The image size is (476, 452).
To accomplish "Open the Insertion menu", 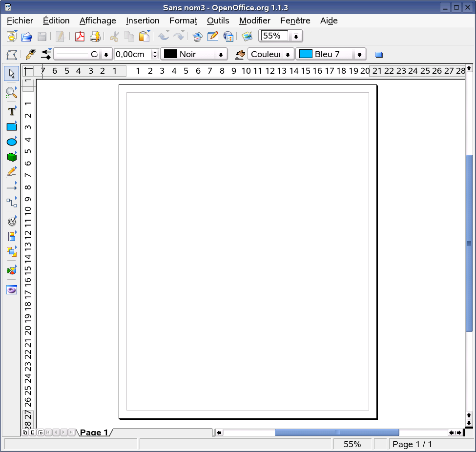I will [x=143, y=21].
